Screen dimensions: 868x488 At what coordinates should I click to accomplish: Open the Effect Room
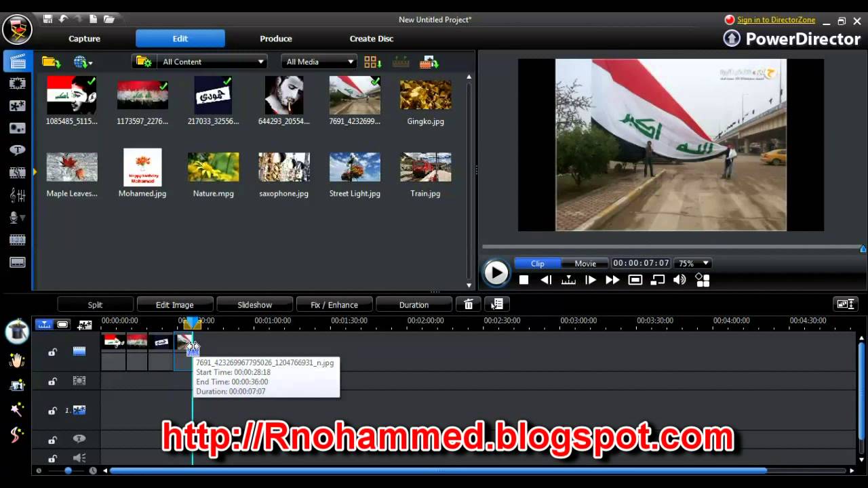click(18, 83)
